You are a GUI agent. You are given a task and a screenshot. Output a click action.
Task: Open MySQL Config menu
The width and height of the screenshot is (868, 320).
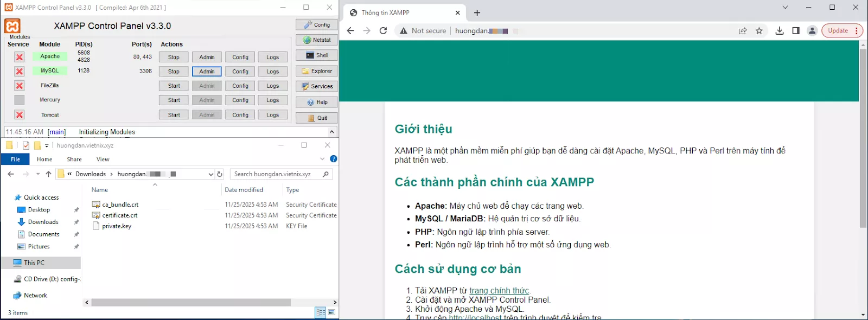click(x=240, y=71)
